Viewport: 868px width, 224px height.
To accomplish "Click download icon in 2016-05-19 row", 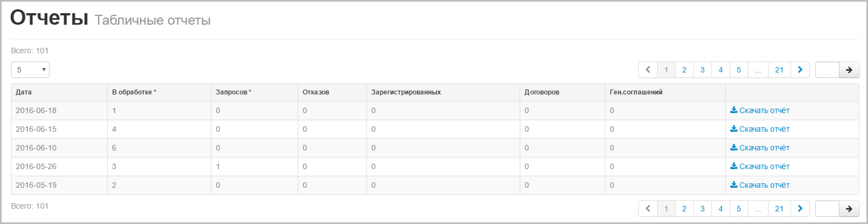I will pyautogui.click(x=733, y=185).
